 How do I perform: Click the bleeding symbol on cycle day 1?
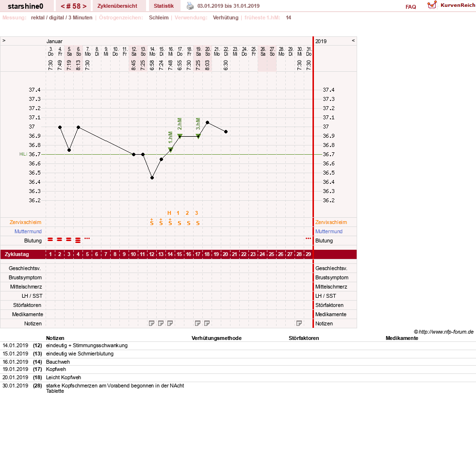click(50, 240)
